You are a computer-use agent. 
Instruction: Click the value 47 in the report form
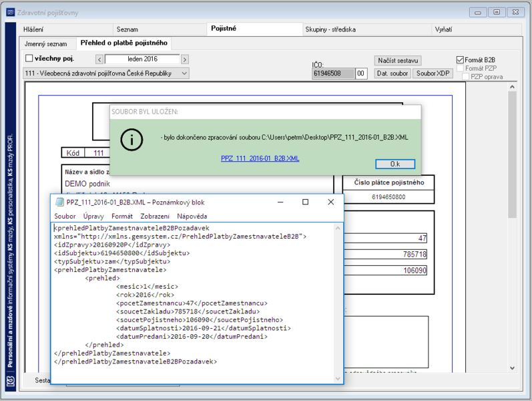(x=422, y=238)
